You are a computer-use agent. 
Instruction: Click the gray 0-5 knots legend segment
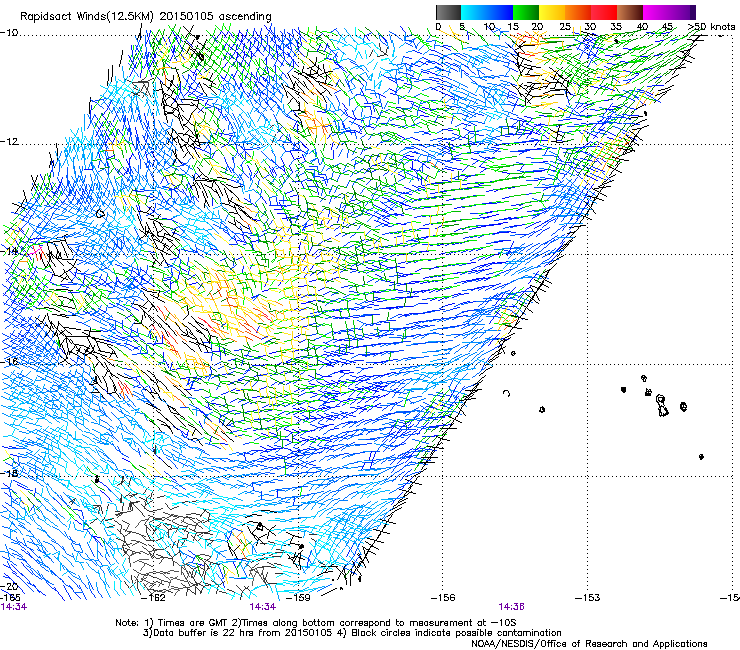(x=448, y=12)
